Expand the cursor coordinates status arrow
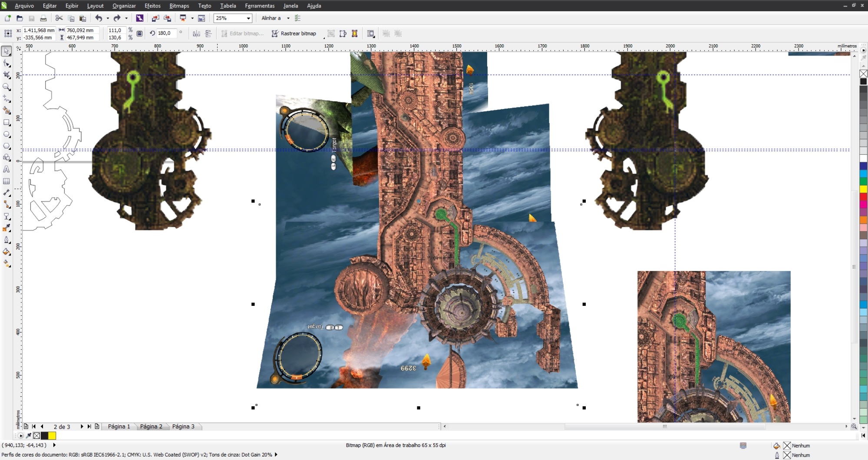Image resolution: width=868 pixels, height=460 pixels. (54, 445)
